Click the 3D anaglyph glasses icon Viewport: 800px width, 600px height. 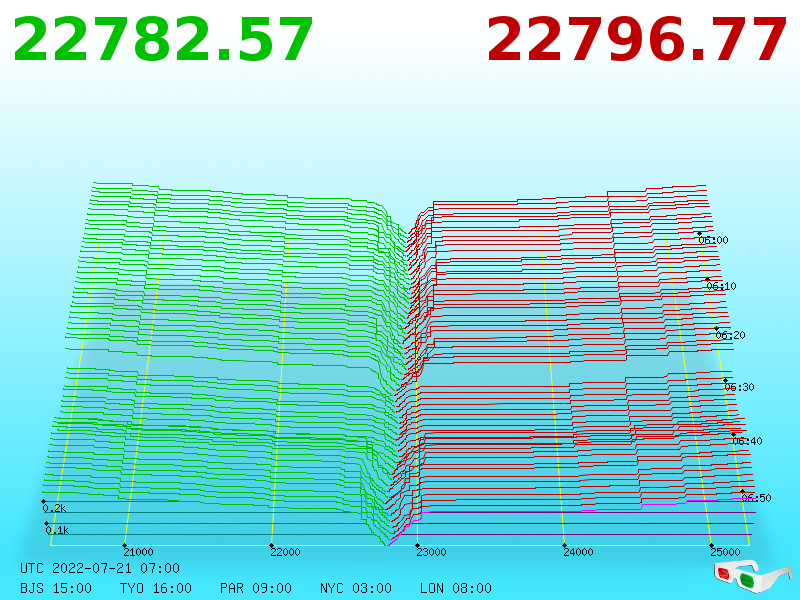click(752, 577)
